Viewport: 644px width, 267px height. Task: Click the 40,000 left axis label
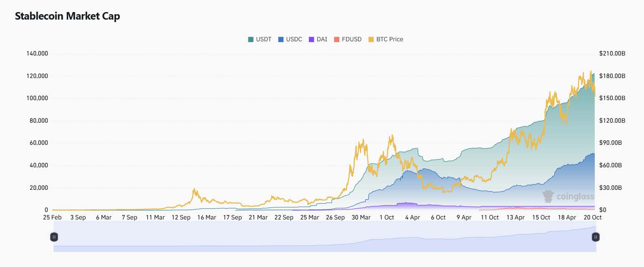[39, 165]
